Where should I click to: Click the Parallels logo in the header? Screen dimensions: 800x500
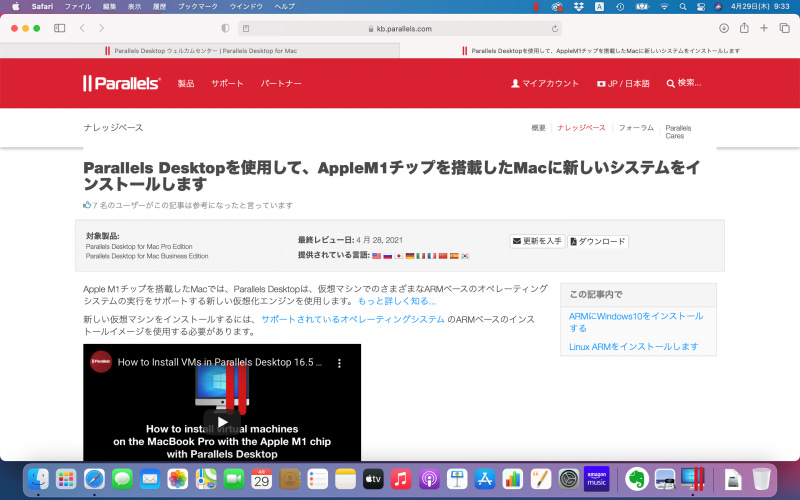[x=121, y=83]
